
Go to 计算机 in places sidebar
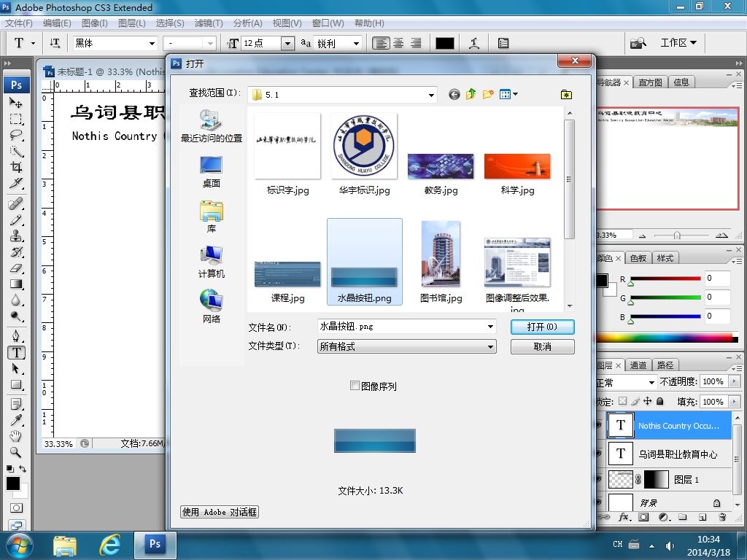211,262
